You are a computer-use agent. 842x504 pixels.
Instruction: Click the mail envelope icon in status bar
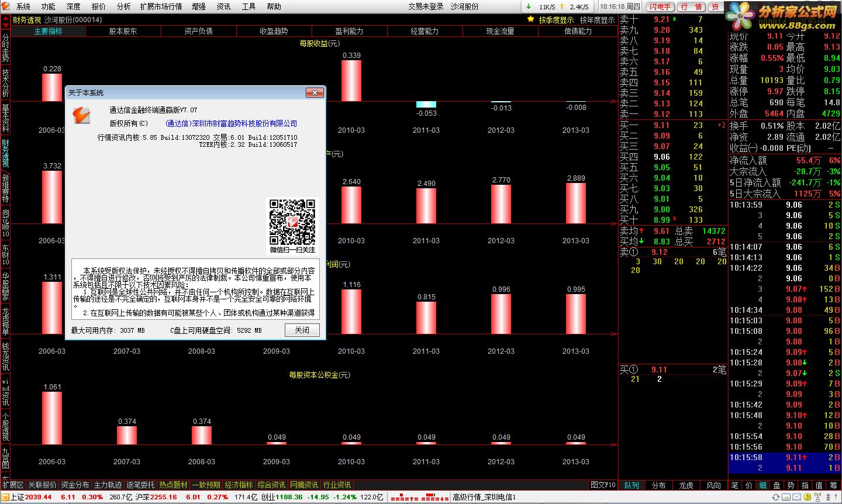[797, 497]
